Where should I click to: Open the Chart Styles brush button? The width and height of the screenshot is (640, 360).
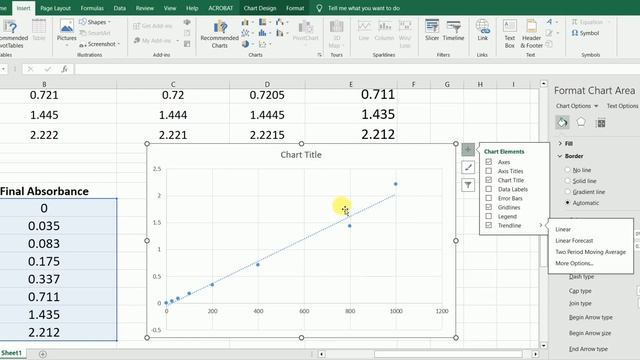468,167
